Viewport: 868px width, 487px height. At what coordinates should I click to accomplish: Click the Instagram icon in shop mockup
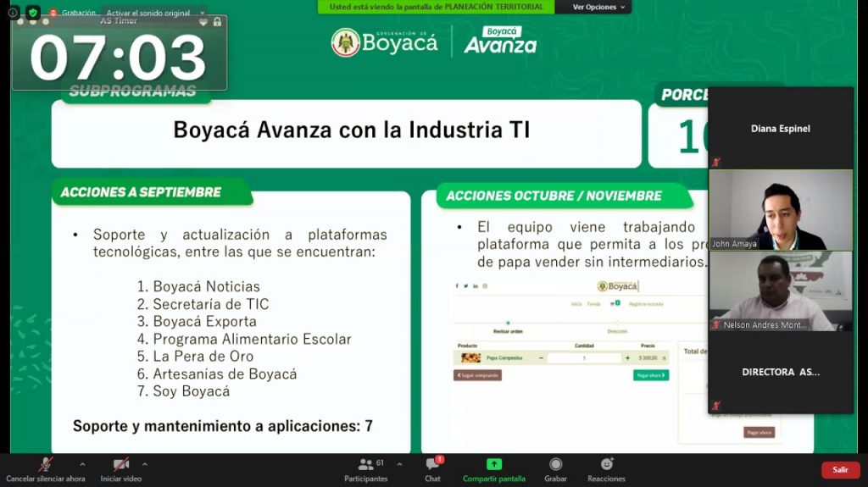(485, 286)
